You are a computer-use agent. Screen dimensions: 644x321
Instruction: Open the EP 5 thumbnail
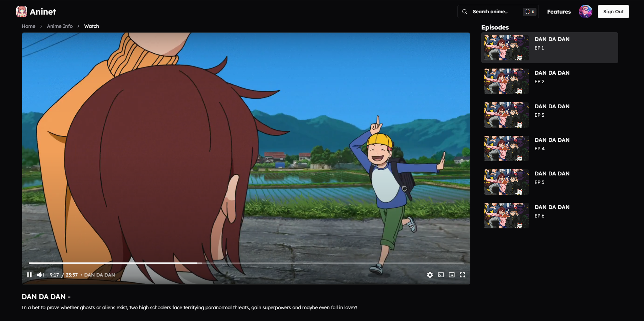pyautogui.click(x=506, y=182)
